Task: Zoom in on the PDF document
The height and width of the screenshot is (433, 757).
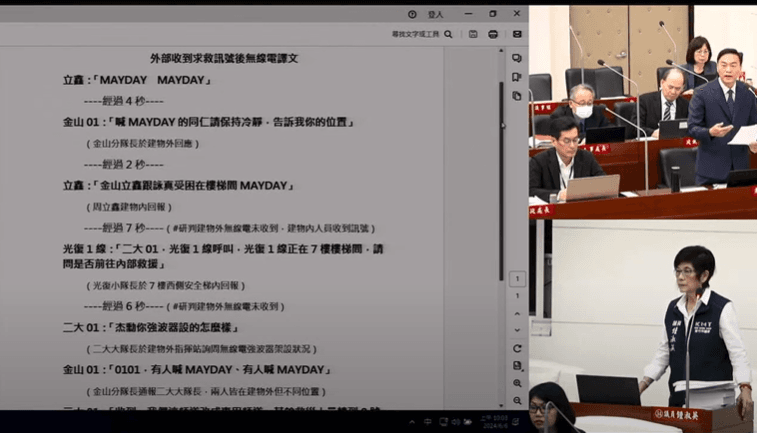Action: [x=517, y=384]
